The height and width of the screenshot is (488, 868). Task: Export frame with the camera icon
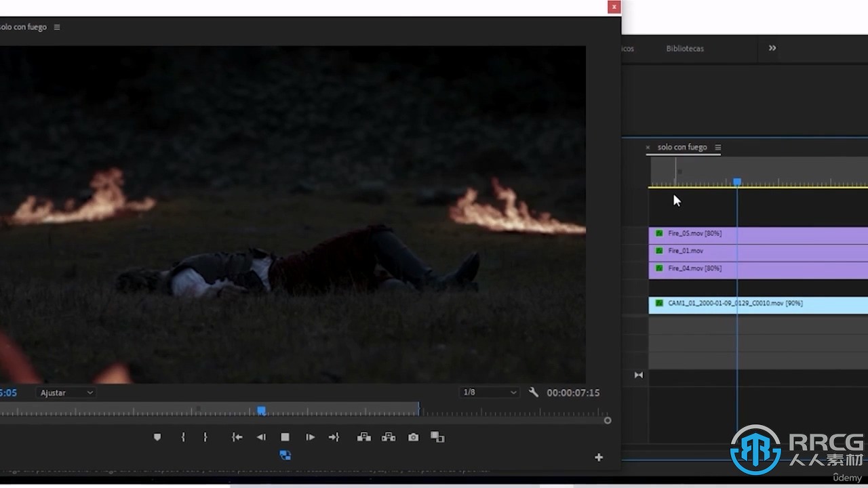(413, 437)
